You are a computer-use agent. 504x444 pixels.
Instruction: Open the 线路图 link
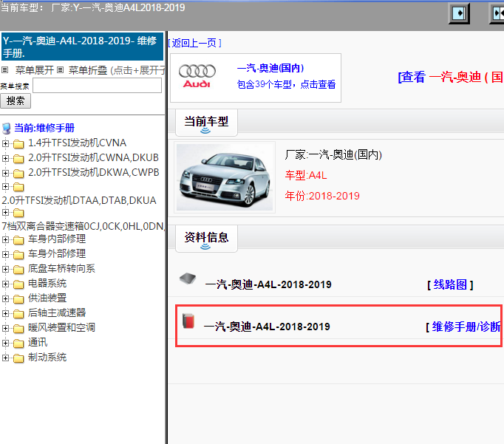pos(450,284)
